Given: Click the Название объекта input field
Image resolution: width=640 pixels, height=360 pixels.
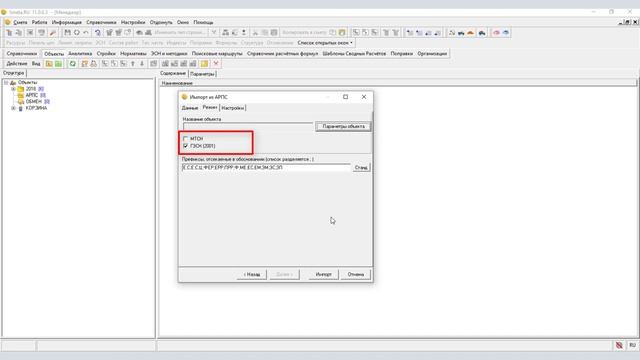Looking at the screenshot, I should click(248, 127).
